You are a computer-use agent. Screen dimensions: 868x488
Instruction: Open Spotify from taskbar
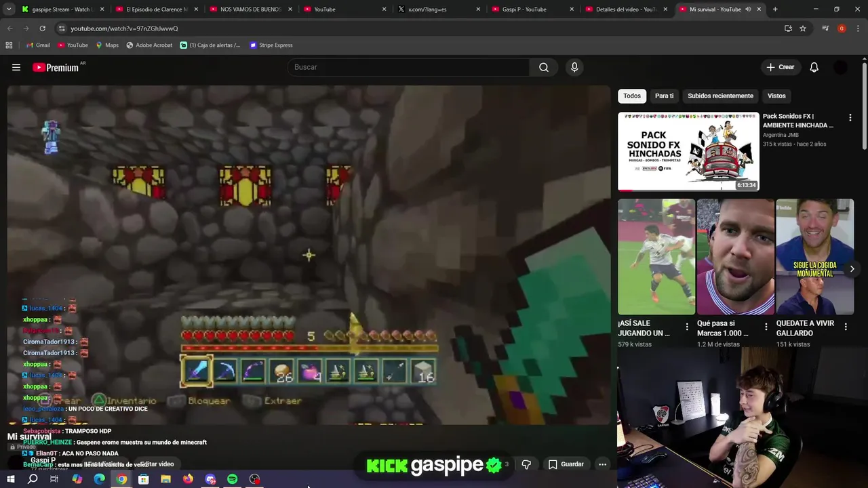coord(232,479)
